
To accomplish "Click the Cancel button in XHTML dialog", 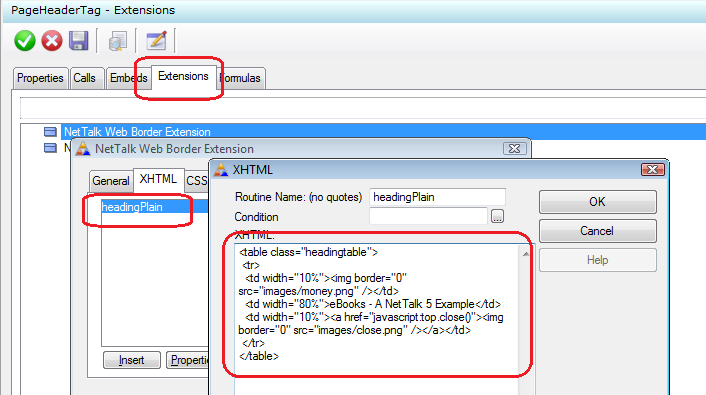I will 597,231.
